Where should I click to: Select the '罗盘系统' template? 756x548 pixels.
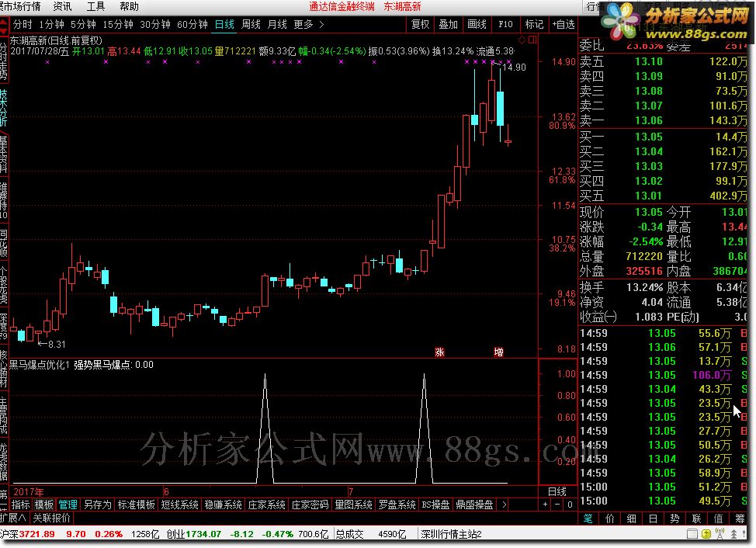click(x=397, y=505)
